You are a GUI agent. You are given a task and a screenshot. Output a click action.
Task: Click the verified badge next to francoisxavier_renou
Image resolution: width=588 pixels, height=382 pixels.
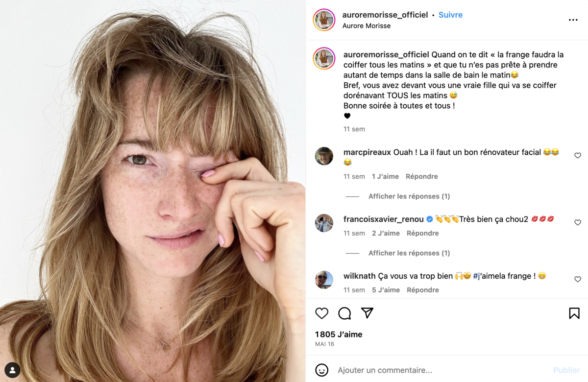click(x=429, y=219)
